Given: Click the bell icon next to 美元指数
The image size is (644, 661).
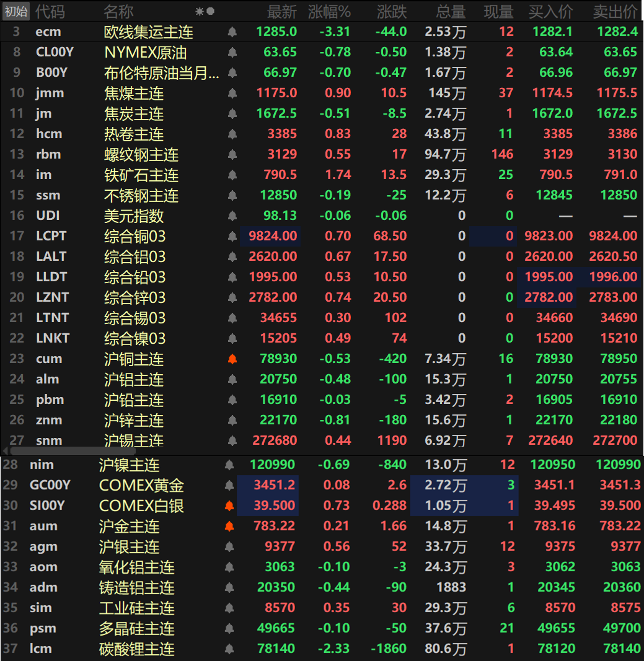Looking at the screenshot, I should pyautogui.click(x=232, y=216).
